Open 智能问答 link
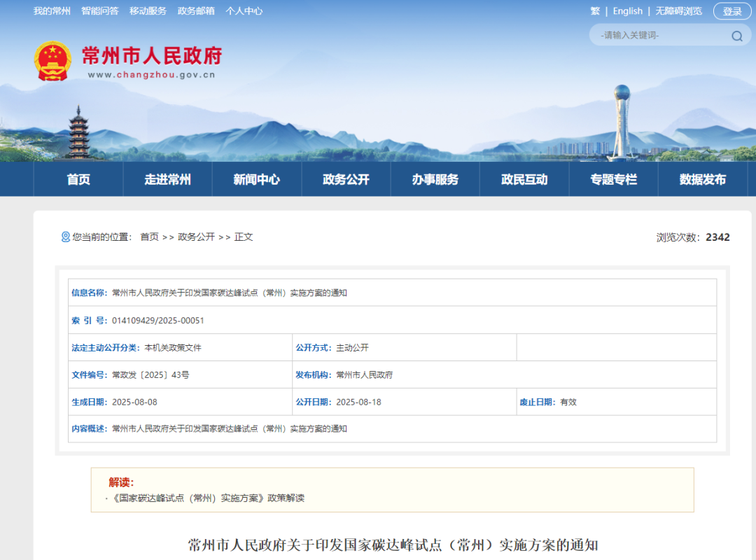756x560 pixels. 100,11
